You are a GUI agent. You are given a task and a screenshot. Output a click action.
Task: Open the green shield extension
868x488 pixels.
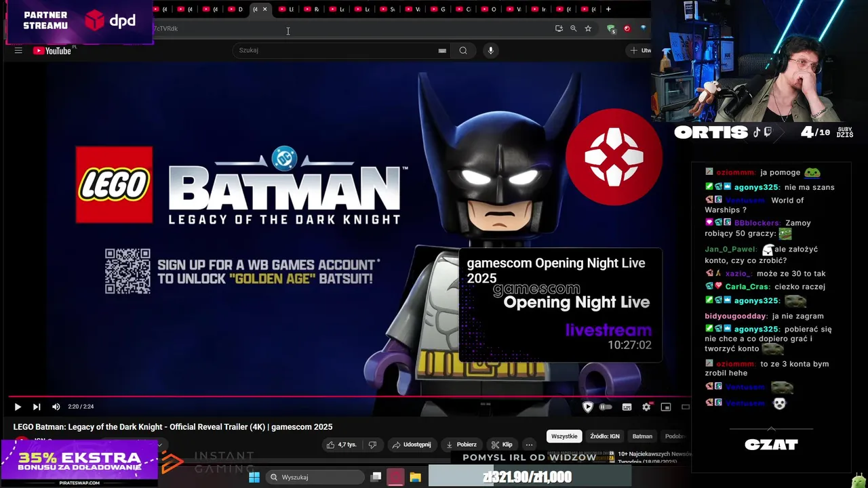(611, 28)
